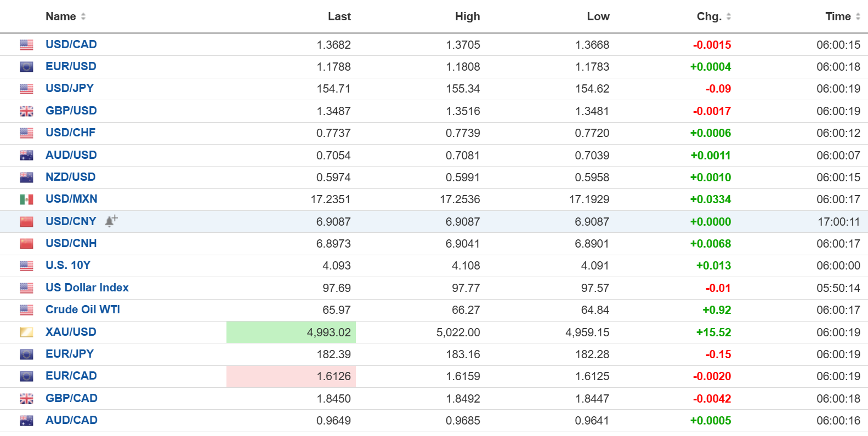The width and height of the screenshot is (868, 436).
Task: Click the green highlighted XAU/USD last price
Action: (328, 332)
